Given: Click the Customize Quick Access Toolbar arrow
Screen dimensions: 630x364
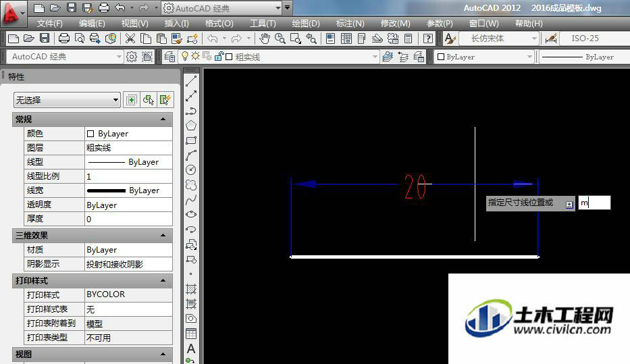Looking at the screenshot, I should [287, 7].
